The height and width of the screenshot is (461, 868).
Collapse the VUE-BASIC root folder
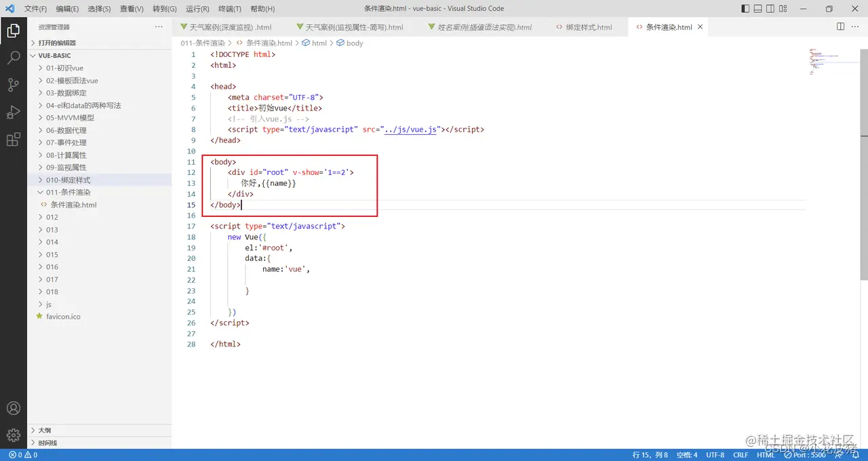99,56
